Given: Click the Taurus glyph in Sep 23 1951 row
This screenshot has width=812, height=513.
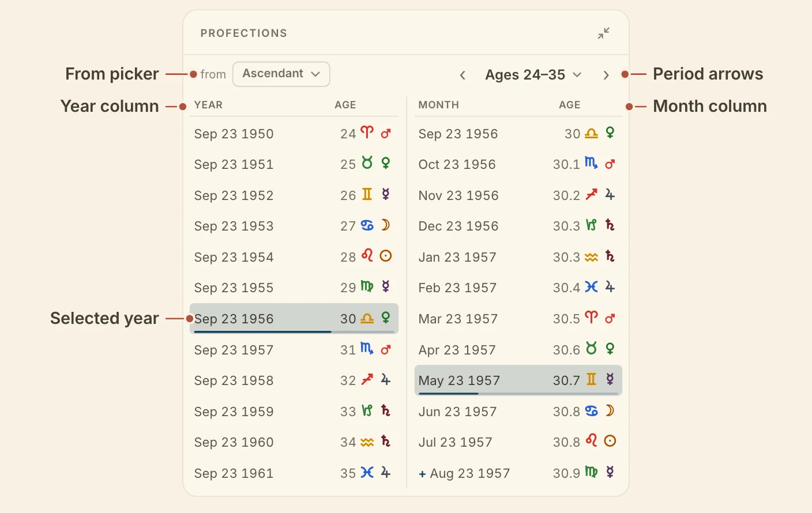Looking at the screenshot, I should 367,163.
